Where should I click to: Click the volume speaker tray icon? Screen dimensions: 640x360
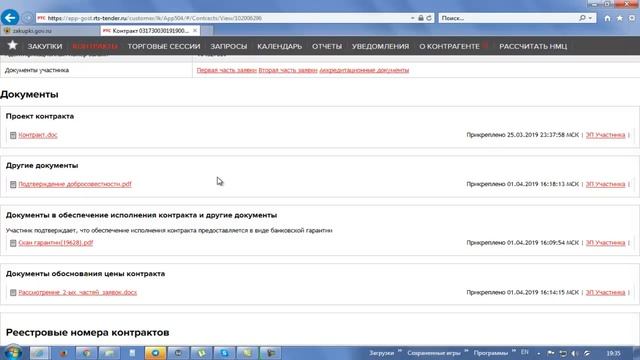(575, 353)
